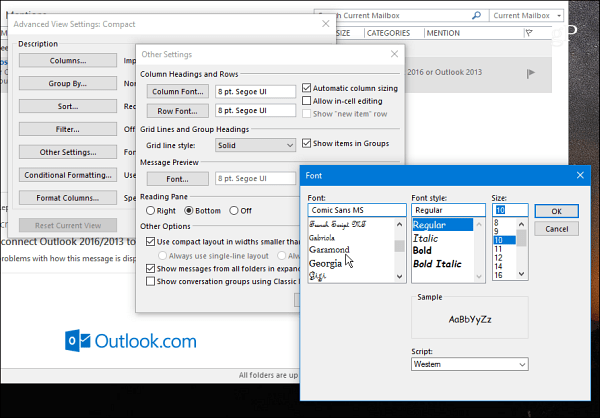
Task: Close the Advanced View Settings dialog
Action: (326, 24)
